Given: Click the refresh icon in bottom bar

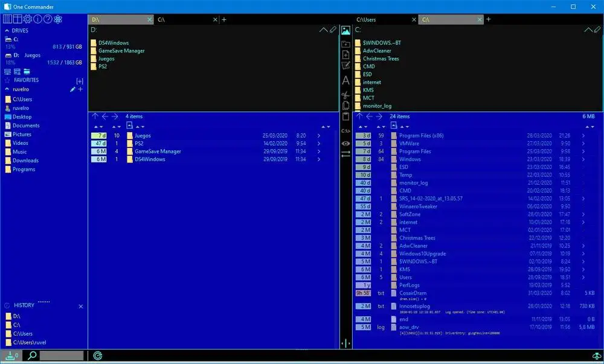Looking at the screenshot, I should point(98,356).
